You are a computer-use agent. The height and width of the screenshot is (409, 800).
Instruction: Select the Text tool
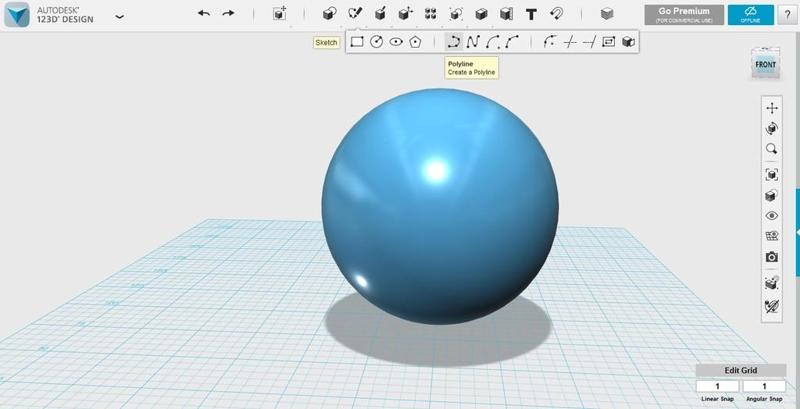tap(531, 14)
